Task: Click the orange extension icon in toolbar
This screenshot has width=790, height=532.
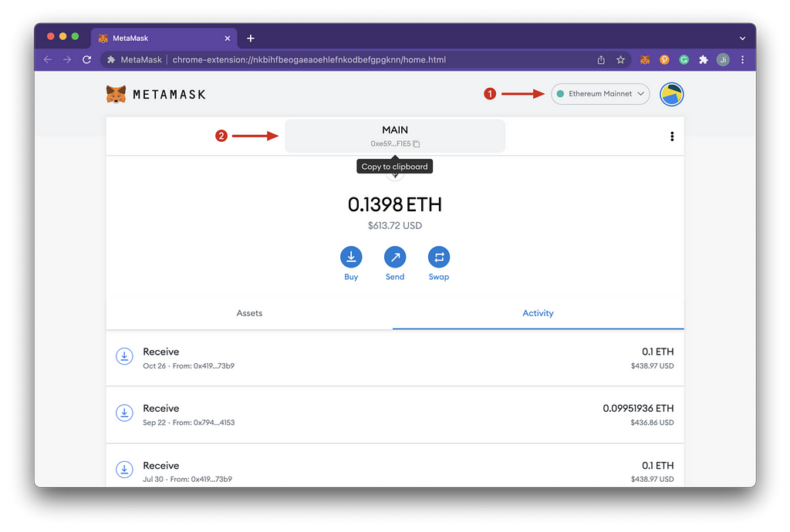Action: pyautogui.click(x=664, y=60)
